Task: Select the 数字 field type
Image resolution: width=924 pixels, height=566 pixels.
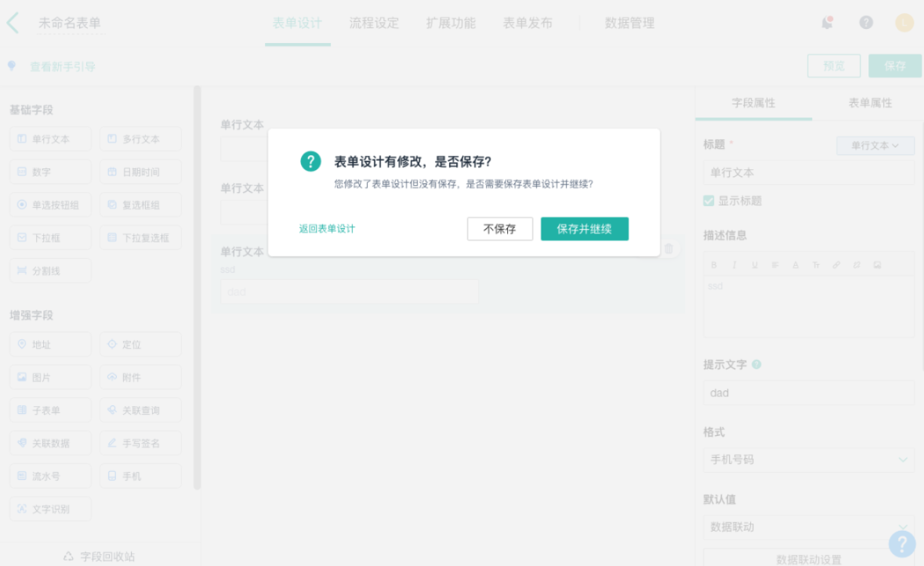Action: point(51,172)
